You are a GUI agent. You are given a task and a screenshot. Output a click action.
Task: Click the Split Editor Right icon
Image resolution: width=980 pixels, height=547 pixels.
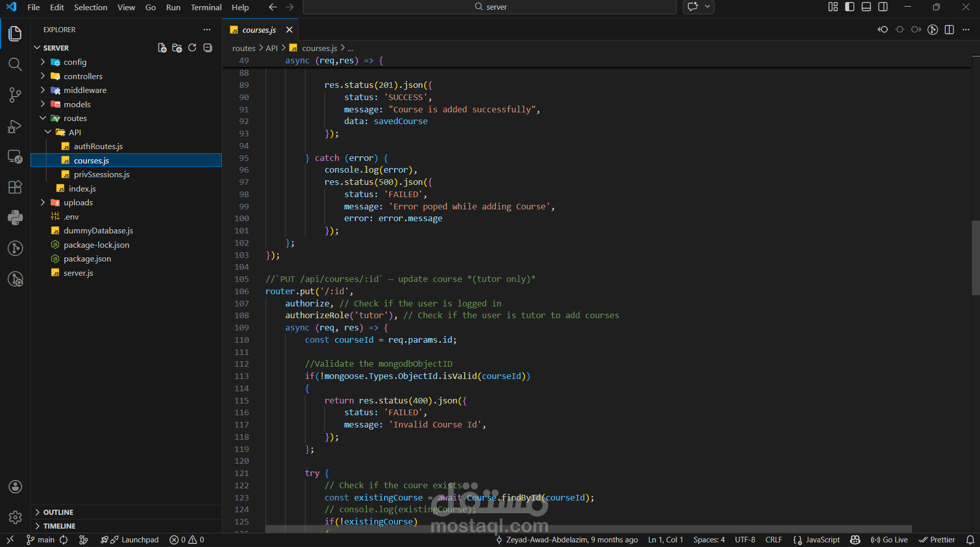pyautogui.click(x=949, y=30)
